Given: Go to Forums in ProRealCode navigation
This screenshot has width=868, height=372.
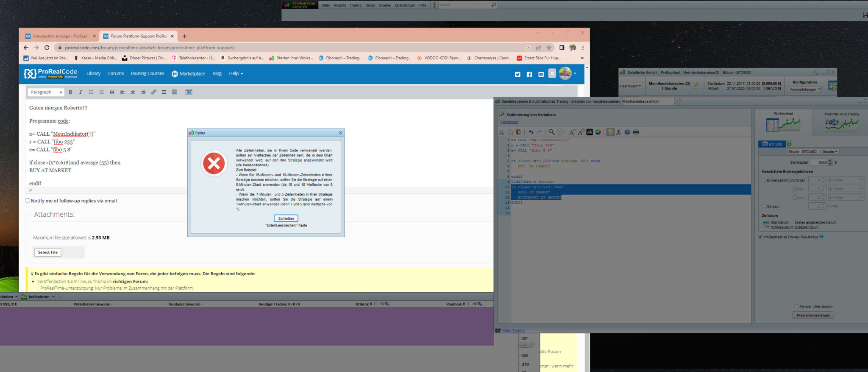Looking at the screenshot, I should click(x=116, y=74).
